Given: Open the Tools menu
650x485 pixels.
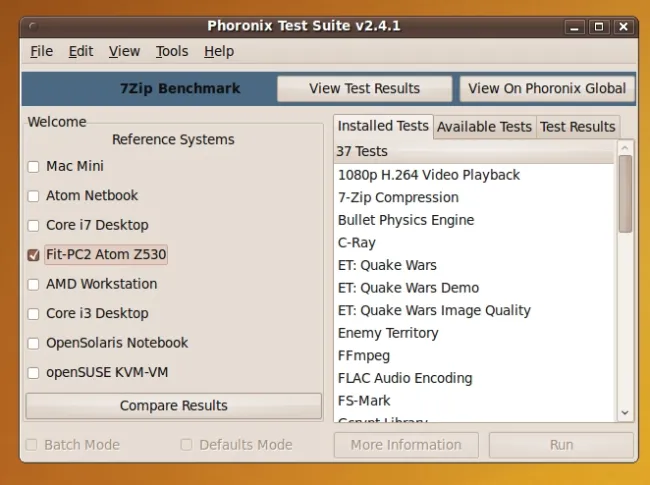Looking at the screenshot, I should pos(171,51).
